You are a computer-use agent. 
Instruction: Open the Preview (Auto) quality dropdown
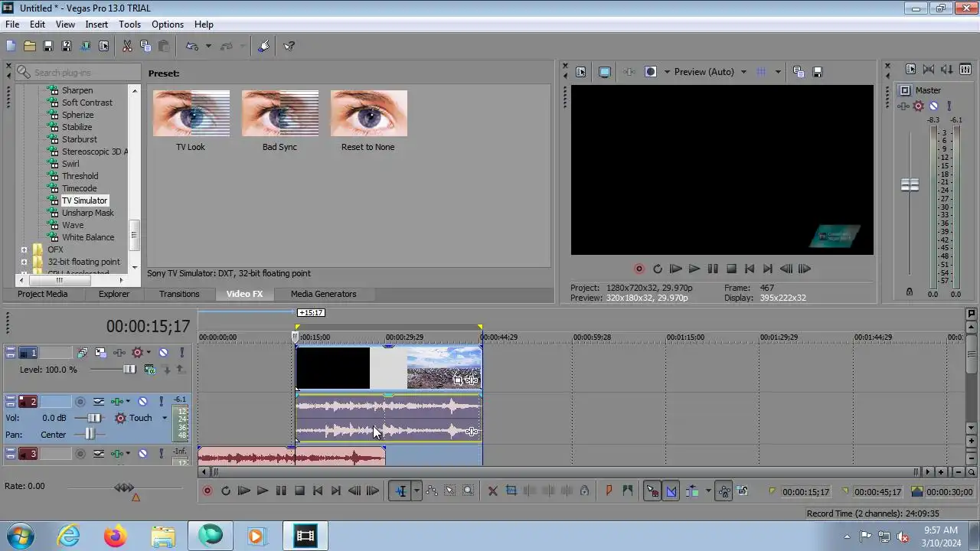743,72
